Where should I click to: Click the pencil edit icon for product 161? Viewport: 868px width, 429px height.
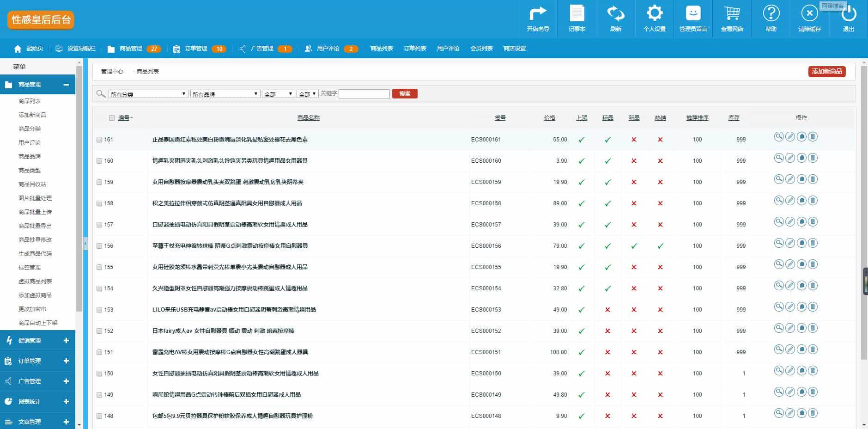[x=790, y=137]
